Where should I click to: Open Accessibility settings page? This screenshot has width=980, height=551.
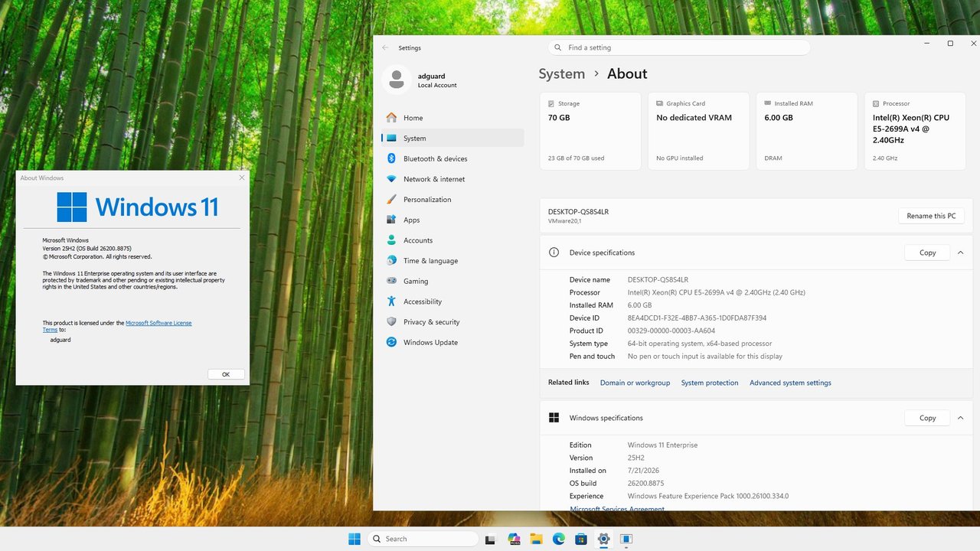[452, 302]
